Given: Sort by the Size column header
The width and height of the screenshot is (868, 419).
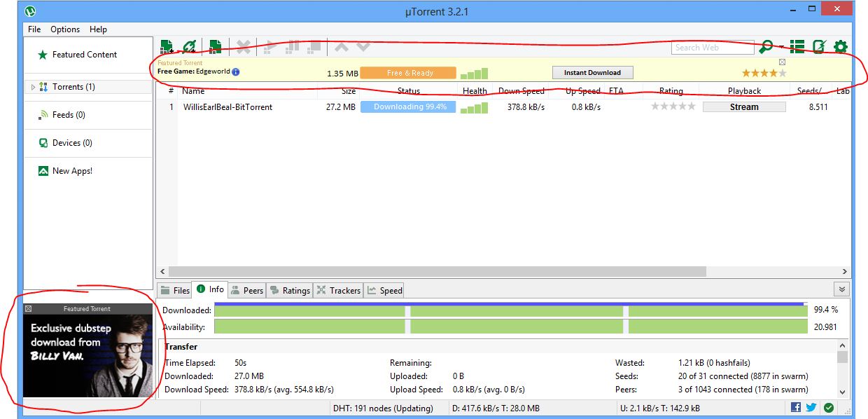Looking at the screenshot, I should click(x=349, y=91).
